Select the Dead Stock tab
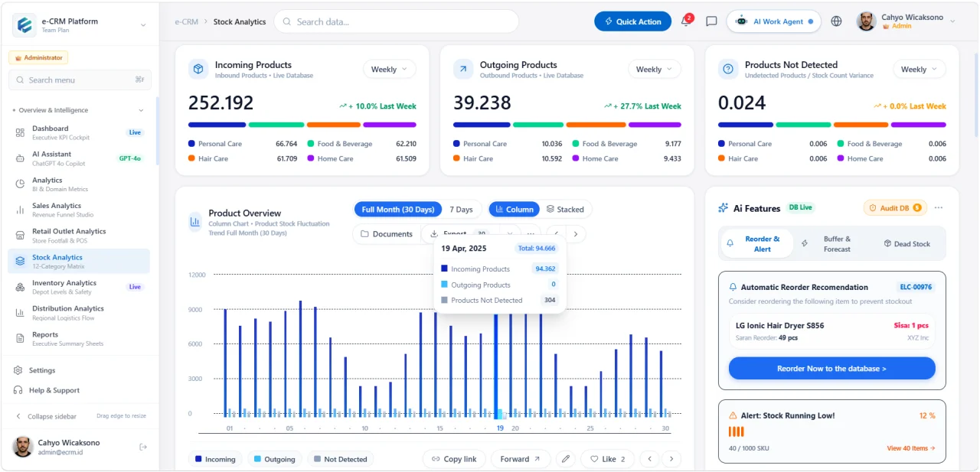This screenshot has height=472, width=980. coord(907,243)
